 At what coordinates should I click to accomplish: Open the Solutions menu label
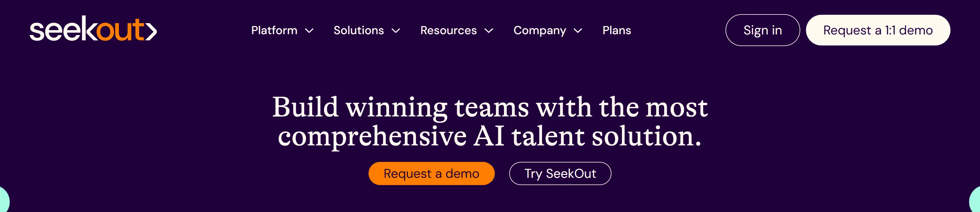click(359, 30)
